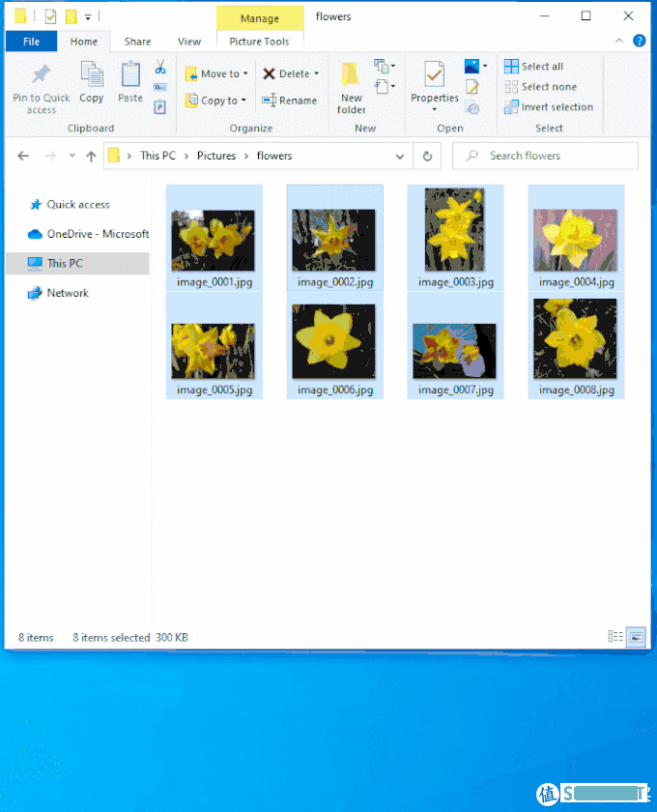Switch to Details view icon
The image size is (657, 812).
click(615, 636)
